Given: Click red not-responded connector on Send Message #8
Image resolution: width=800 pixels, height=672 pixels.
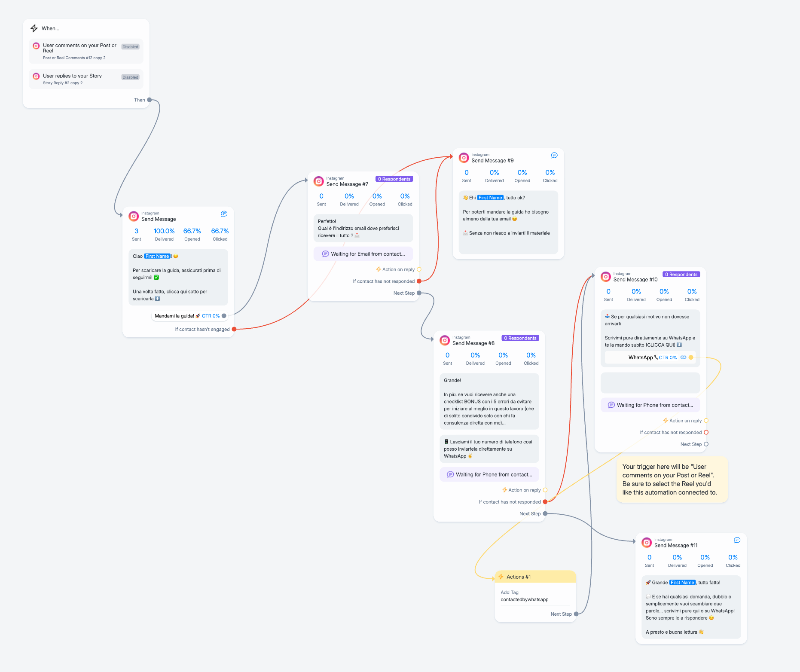Looking at the screenshot, I should coord(545,502).
